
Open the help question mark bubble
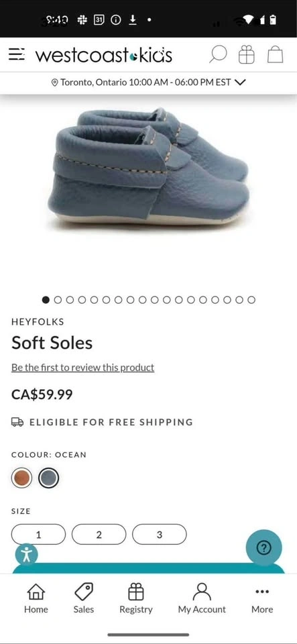(263, 547)
